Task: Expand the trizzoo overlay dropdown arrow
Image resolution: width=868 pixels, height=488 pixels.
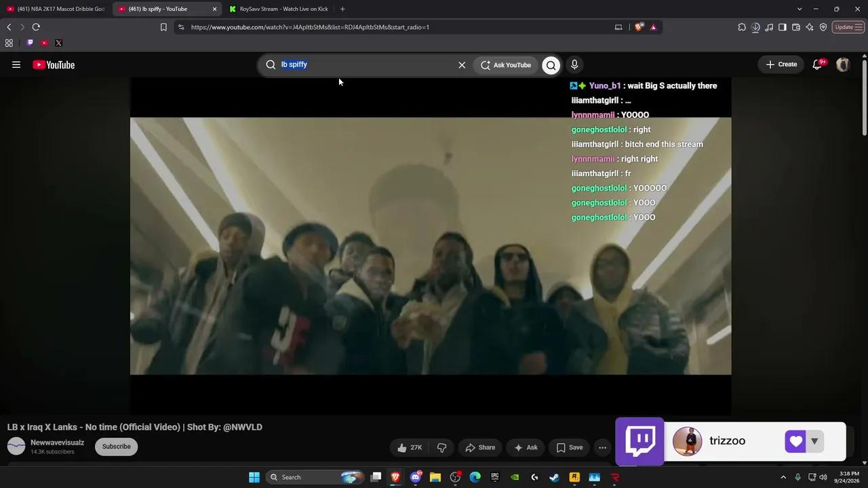Action: (x=814, y=441)
